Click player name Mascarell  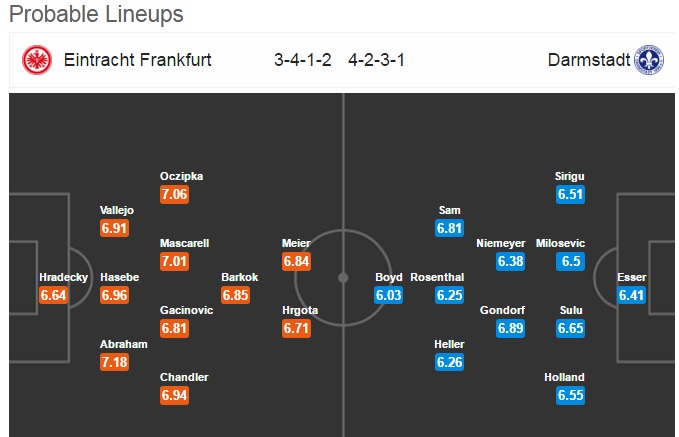pos(187,244)
